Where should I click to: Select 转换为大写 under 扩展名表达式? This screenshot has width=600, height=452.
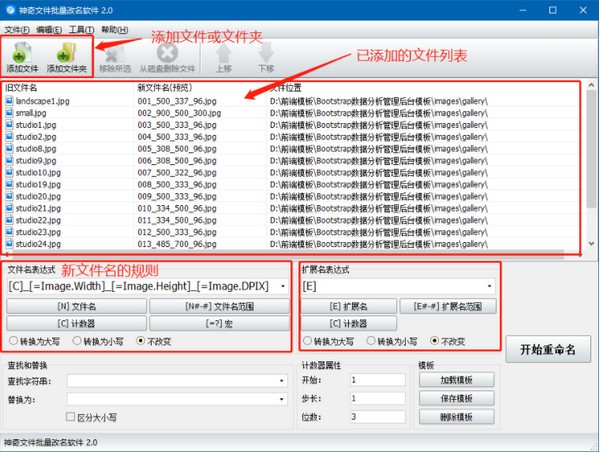pyautogui.click(x=307, y=341)
